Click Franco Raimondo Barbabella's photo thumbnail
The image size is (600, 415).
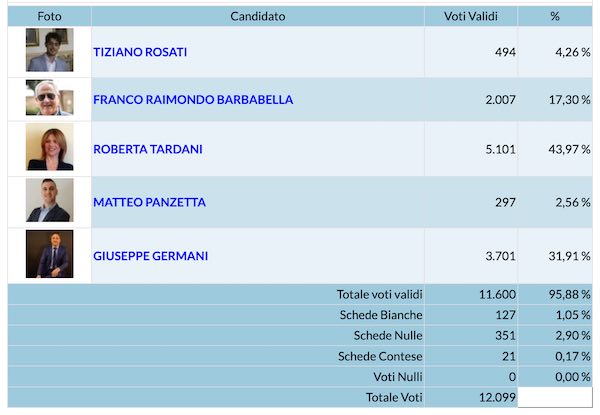(49, 98)
